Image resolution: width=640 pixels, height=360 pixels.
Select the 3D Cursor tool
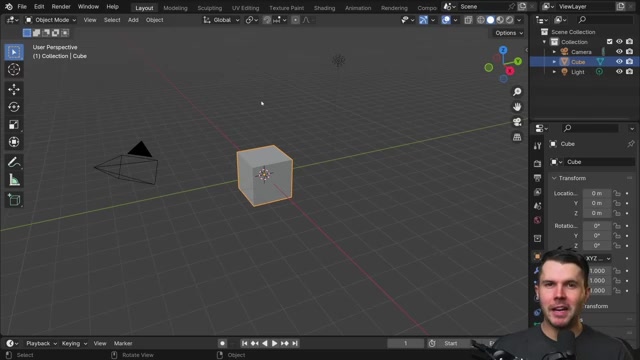14,69
